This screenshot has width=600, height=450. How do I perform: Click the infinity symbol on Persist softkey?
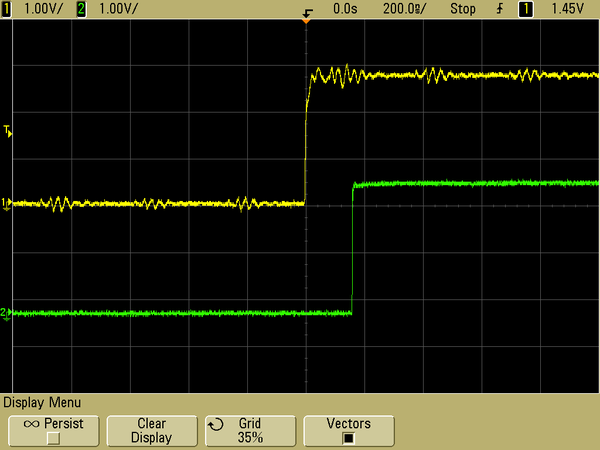(31, 424)
